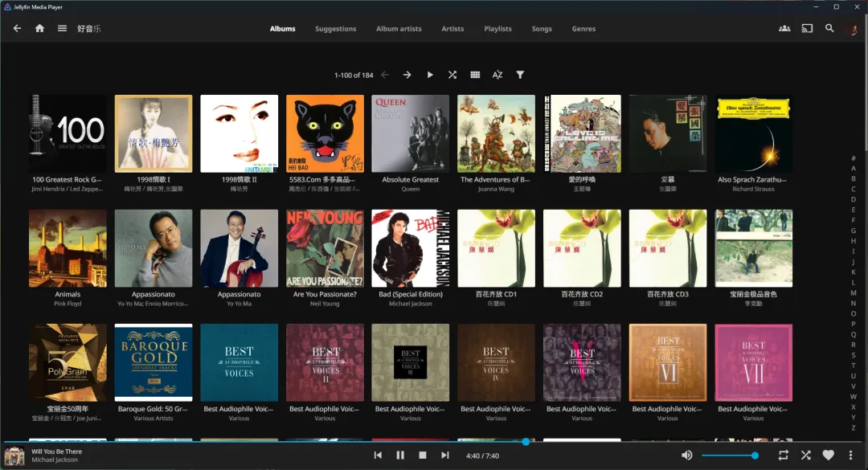Open the user profile avatar
This screenshot has height=470, width=868.
tap(853, 29)
